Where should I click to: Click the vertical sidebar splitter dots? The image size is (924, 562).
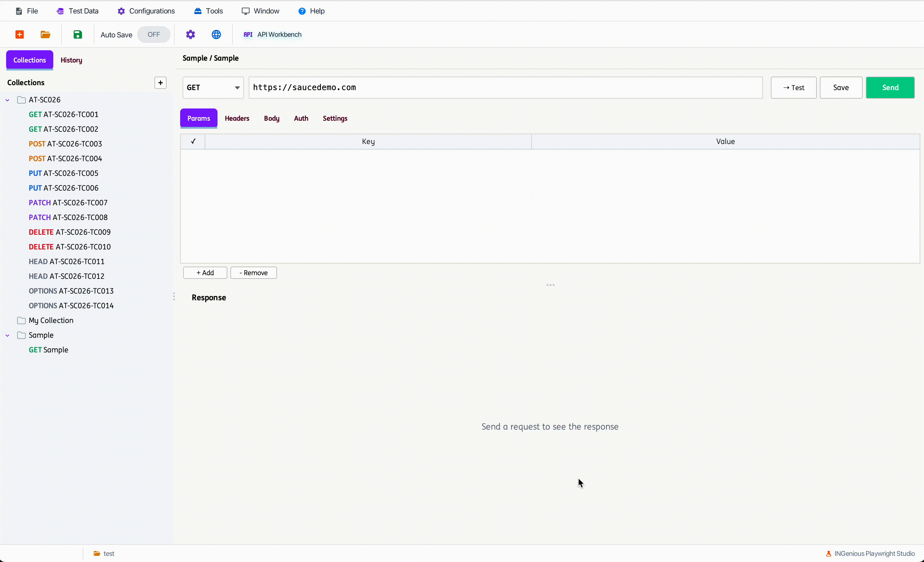click(174, 296)
